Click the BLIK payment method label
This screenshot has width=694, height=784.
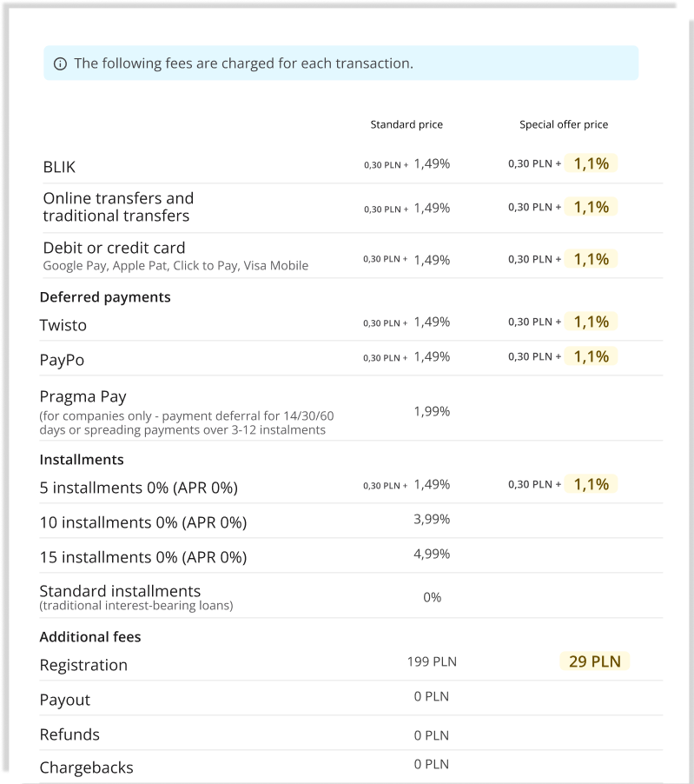pos(59,167)
